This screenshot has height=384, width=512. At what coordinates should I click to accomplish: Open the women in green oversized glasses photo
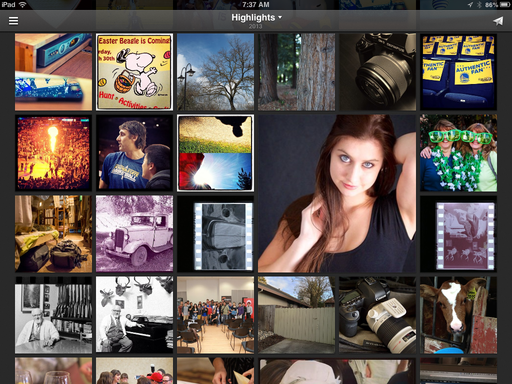pos(458,153)
